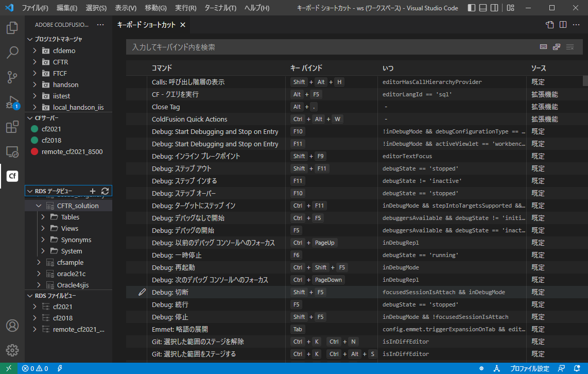Collapse the CFTR_solution tree
588x374 pixels.
point(40,205)
